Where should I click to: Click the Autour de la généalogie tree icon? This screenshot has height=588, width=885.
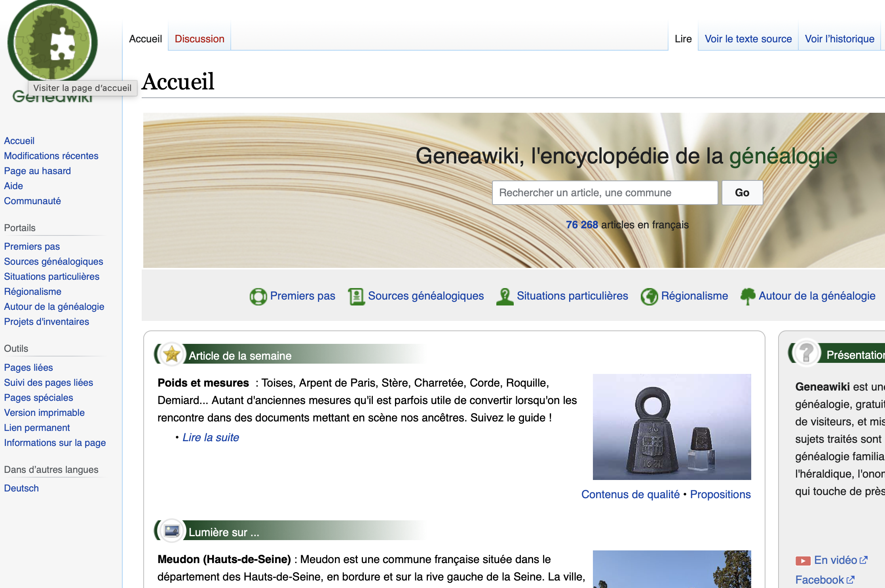(748, 296)
